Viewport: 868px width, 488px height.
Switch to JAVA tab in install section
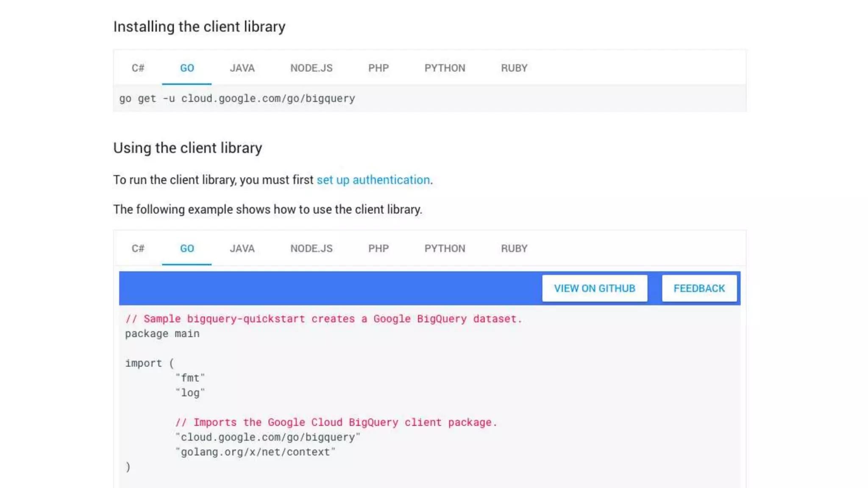242,68
